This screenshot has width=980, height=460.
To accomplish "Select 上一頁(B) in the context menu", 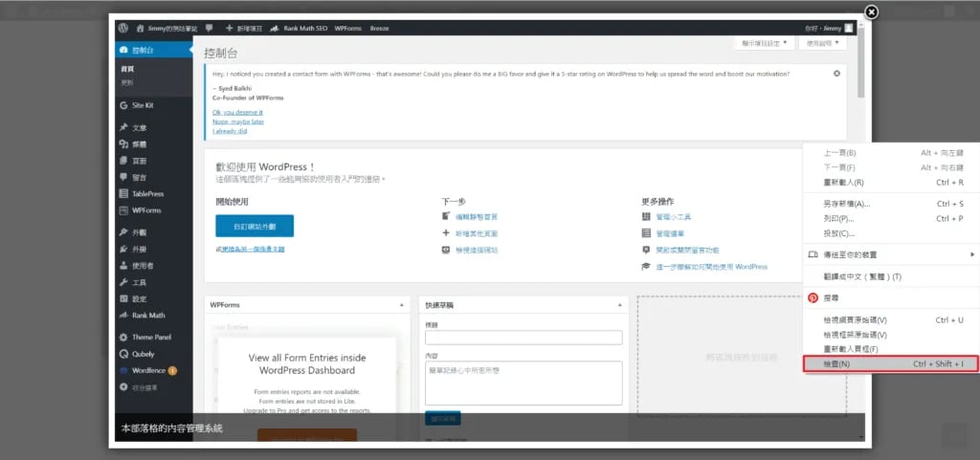I will 891,153.
